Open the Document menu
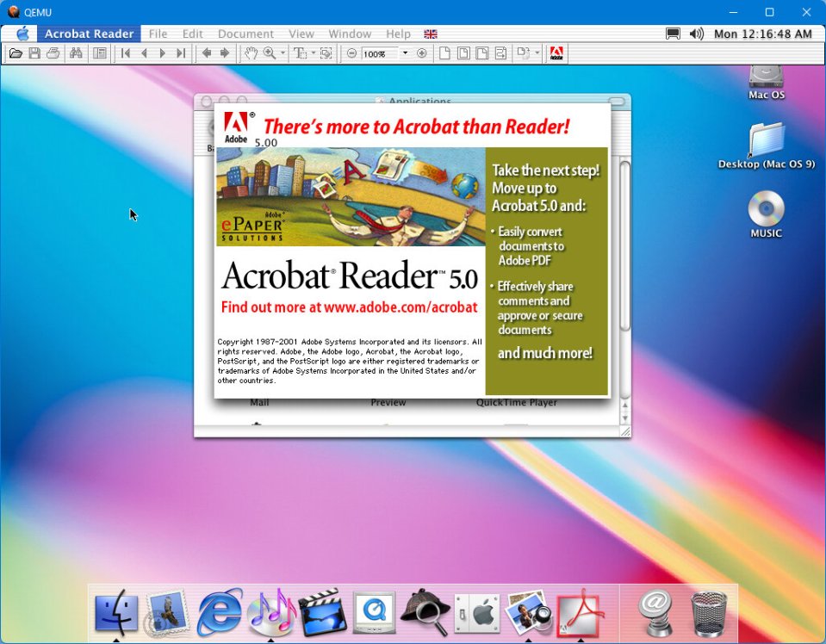This screenshot has height=644, width=826. [245, 34]
